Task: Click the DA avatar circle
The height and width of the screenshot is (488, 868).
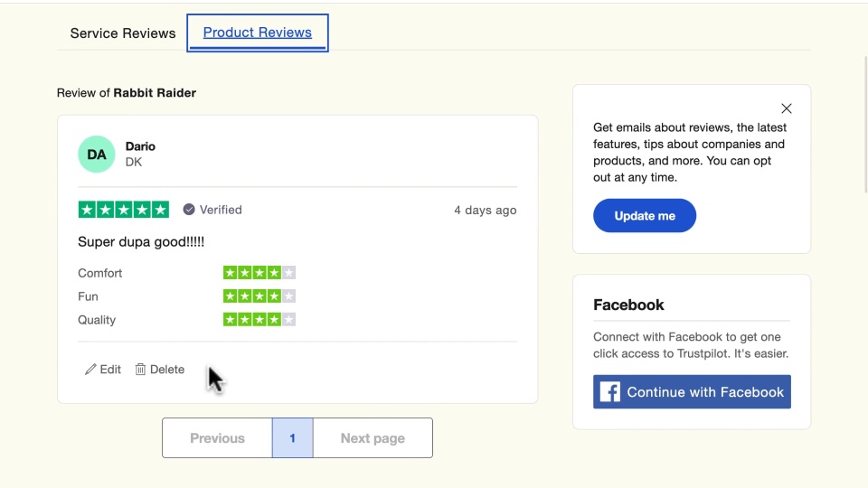Action: [97, 155]
